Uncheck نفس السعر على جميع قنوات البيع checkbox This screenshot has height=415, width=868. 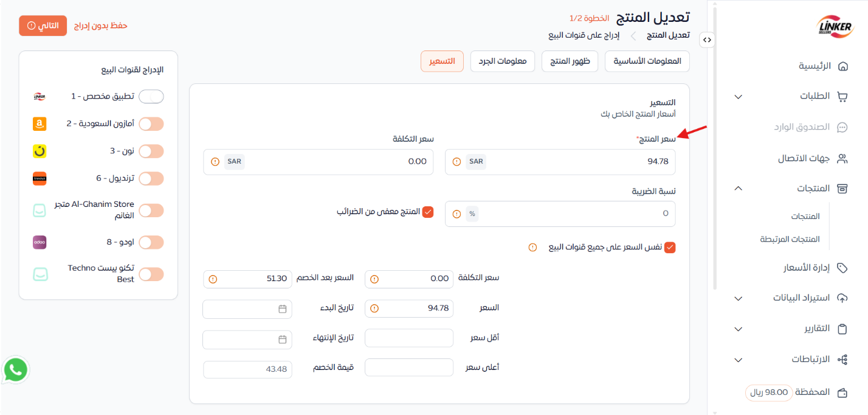670,247
